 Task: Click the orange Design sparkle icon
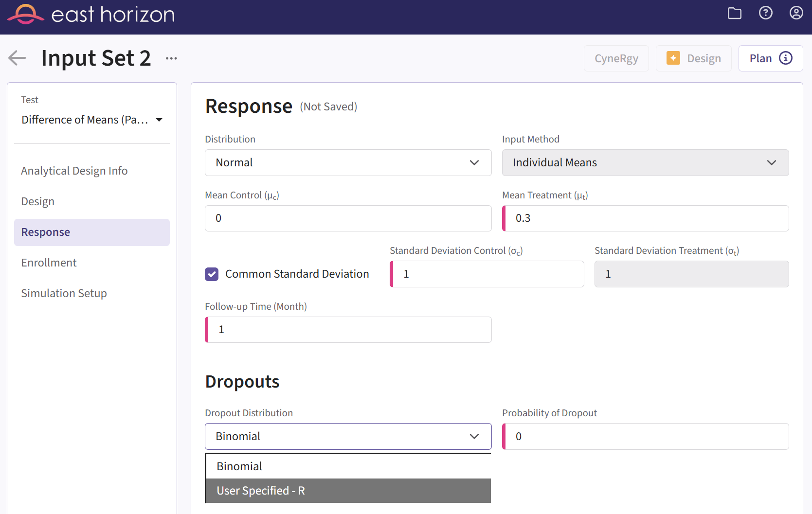(673, 58)
